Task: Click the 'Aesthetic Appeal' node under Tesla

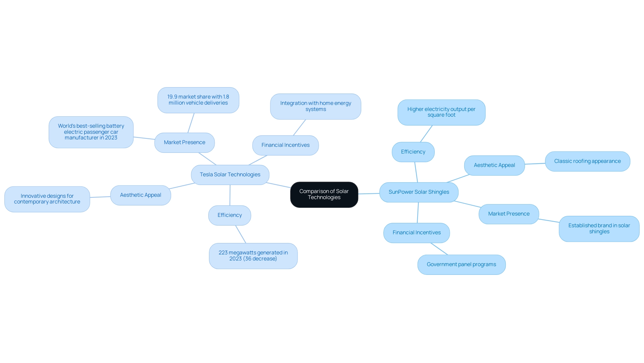Action: [x=141, y=194]
